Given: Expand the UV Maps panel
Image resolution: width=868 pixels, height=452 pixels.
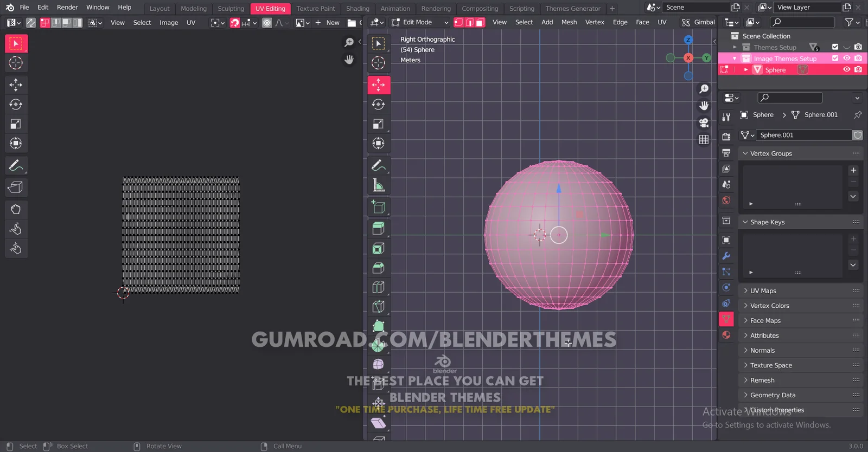Looking at the screenshot, I should 745,291.
